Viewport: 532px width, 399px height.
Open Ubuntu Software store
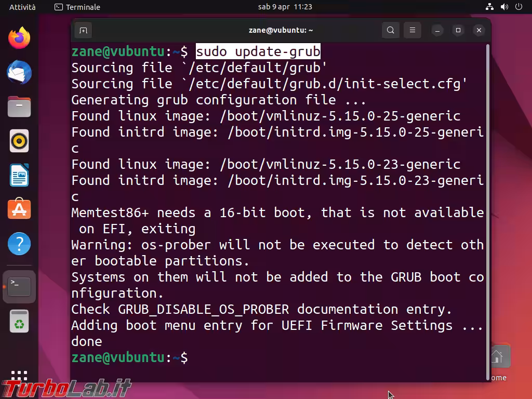(x=19, y=209)
